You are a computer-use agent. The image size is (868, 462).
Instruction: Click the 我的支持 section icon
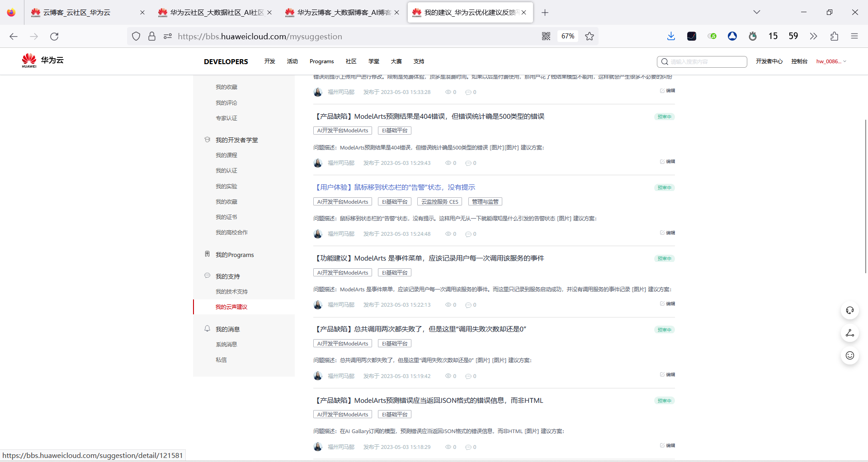[x=208, y=275]
